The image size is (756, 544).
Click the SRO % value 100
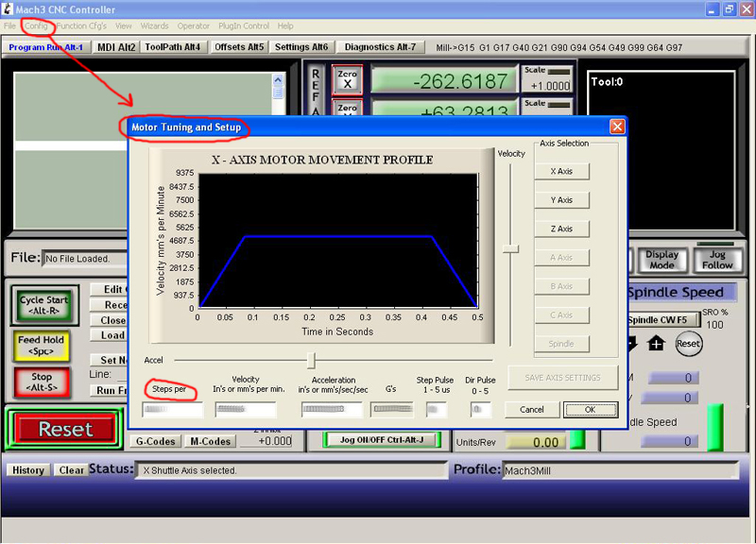pyautogui.click(x=714, y=325)
